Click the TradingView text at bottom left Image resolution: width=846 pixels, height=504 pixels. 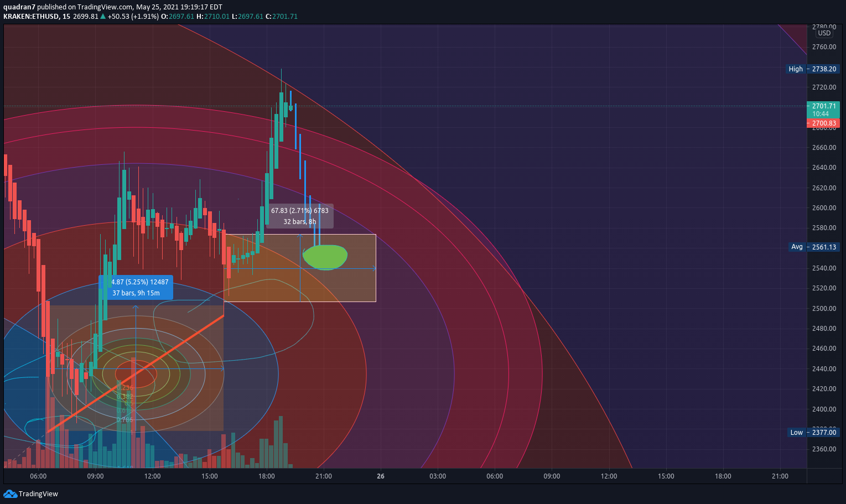(38, 494)
